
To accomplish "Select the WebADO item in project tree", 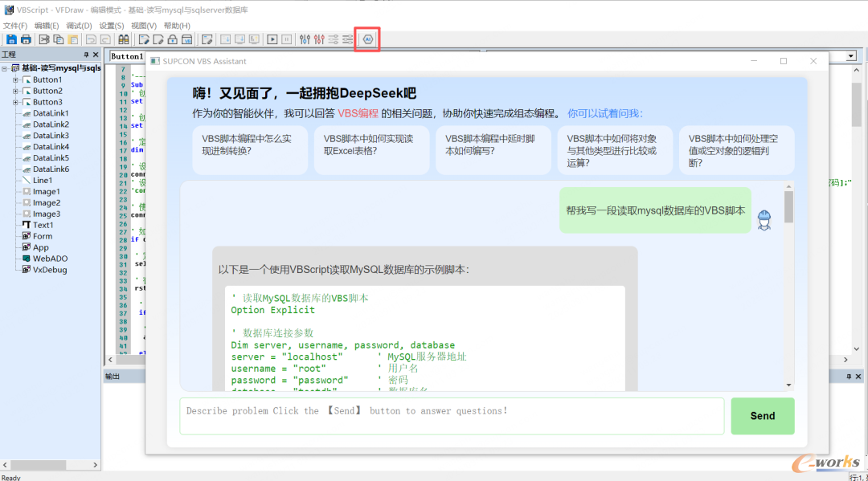I will [x=50, y=259].
